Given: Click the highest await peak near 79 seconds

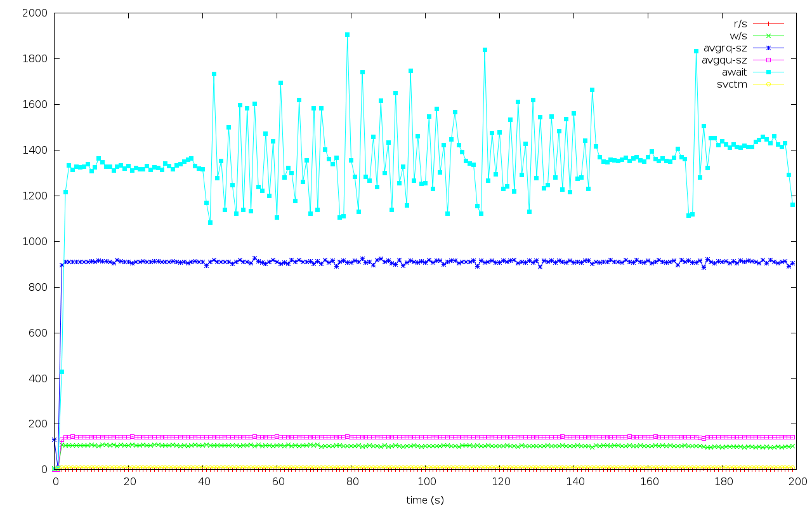Looking at the screenshot, I should coord(348,35).
